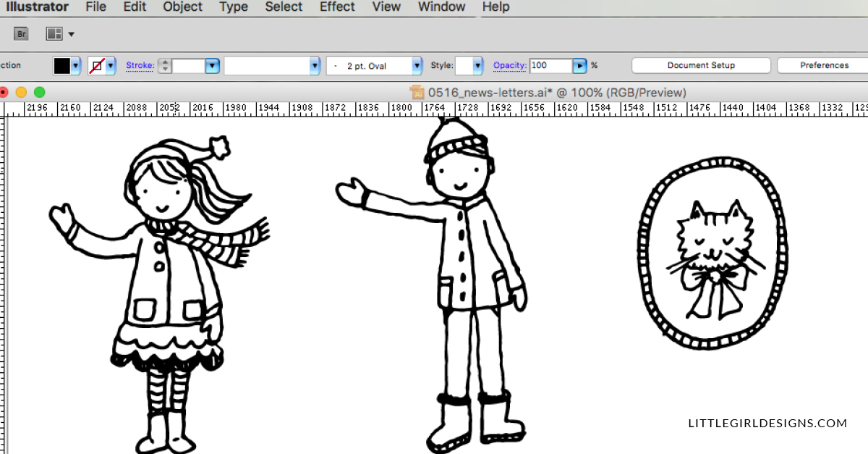The width and height of the screenshot is (868, 454).
Task: Click the Opacity value field showing 100
Action: tap(551, 66)
